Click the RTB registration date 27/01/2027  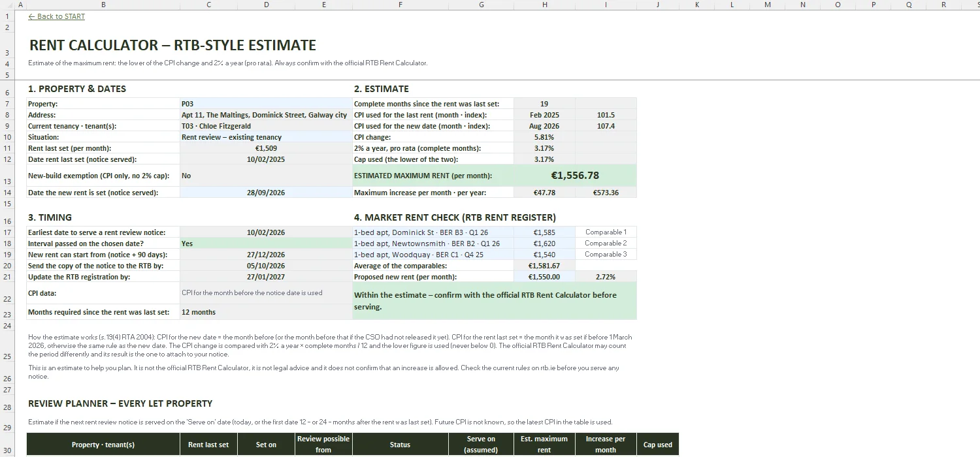[x=266, y=277]
